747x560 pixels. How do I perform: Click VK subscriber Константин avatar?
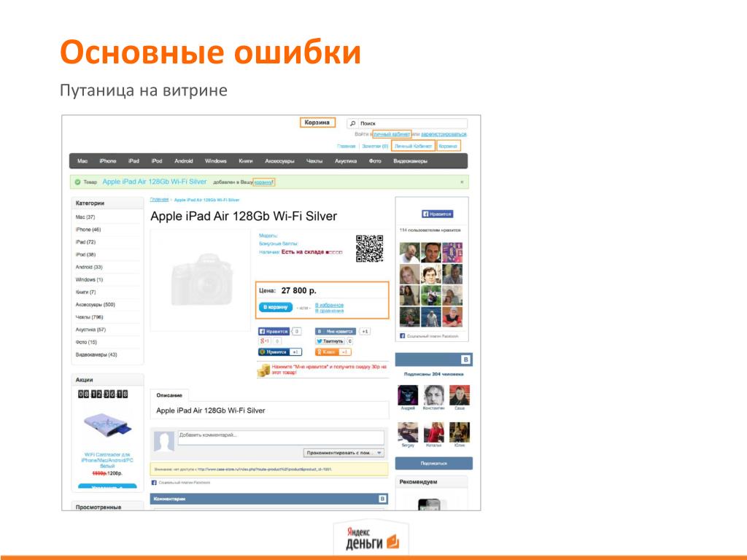click(x=433, y=395)
